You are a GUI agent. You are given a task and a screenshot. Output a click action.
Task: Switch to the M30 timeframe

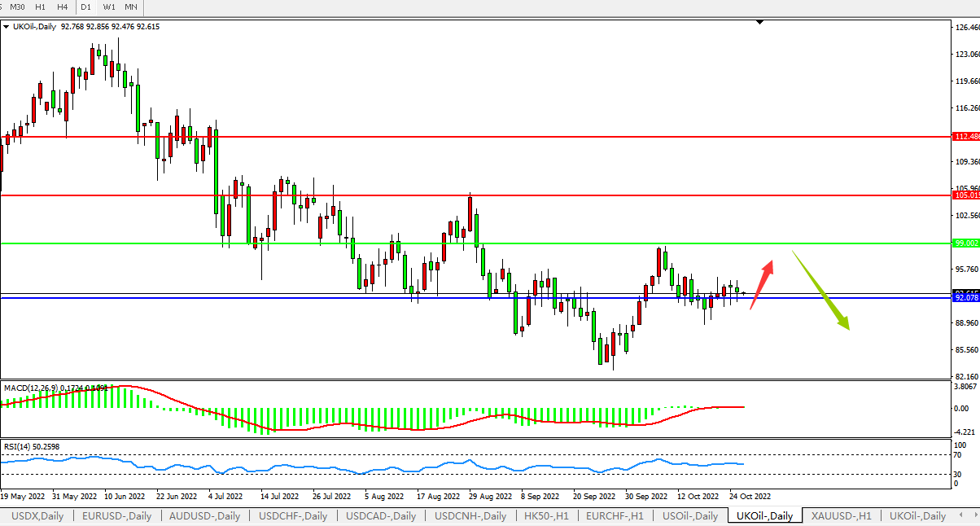(17, 7)
